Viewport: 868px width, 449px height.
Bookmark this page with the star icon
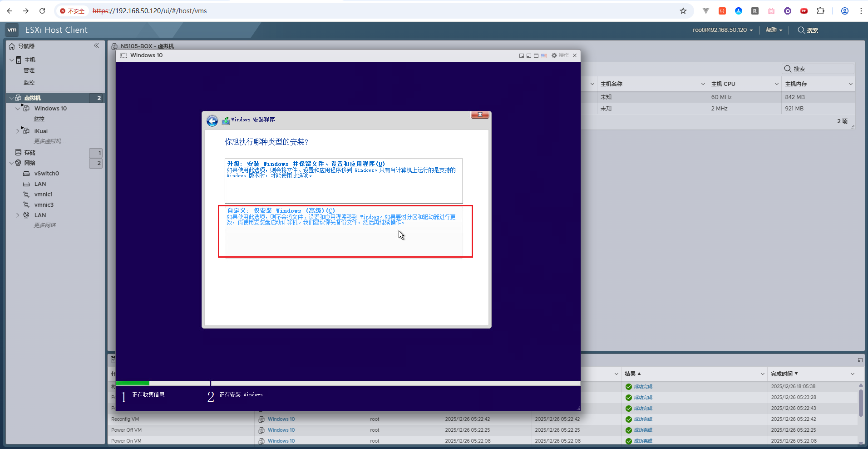[683, 11]
